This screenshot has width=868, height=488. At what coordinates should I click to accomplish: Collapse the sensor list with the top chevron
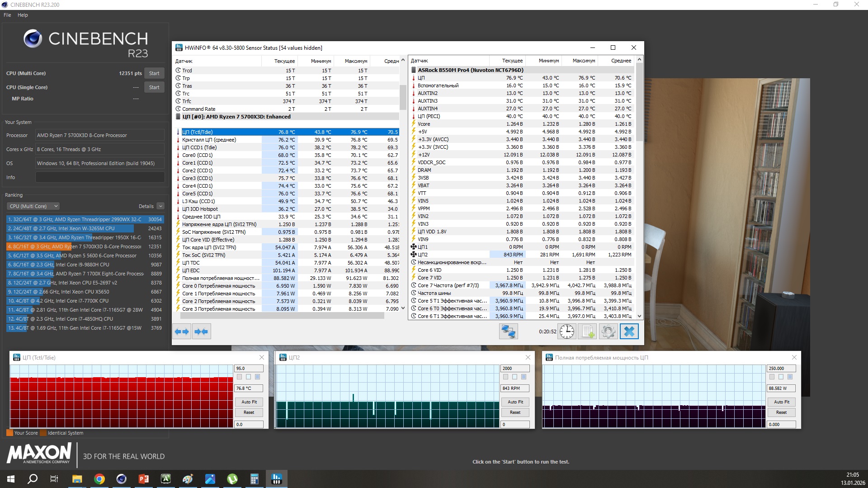[x=403, y=60]
